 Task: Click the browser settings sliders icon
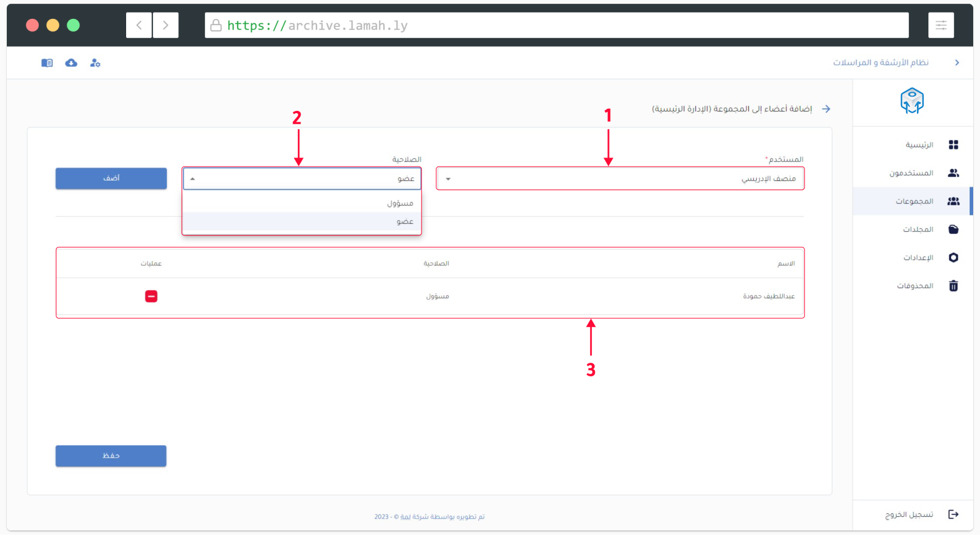(941, 26)
